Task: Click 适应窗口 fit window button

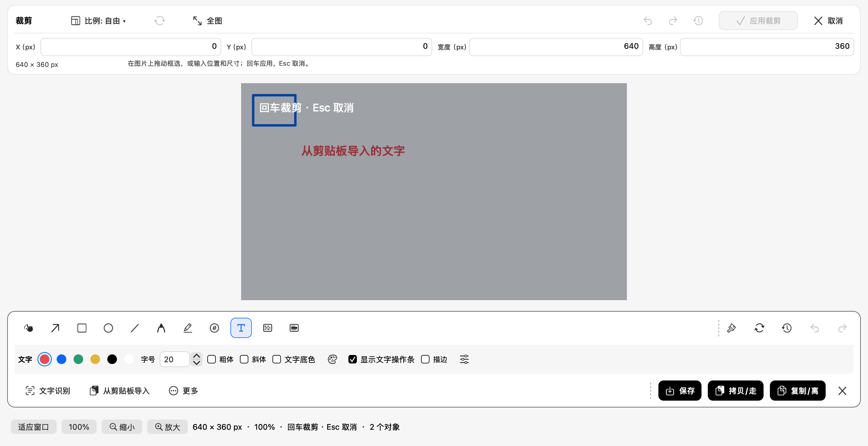Action: [x=33, y=427]
